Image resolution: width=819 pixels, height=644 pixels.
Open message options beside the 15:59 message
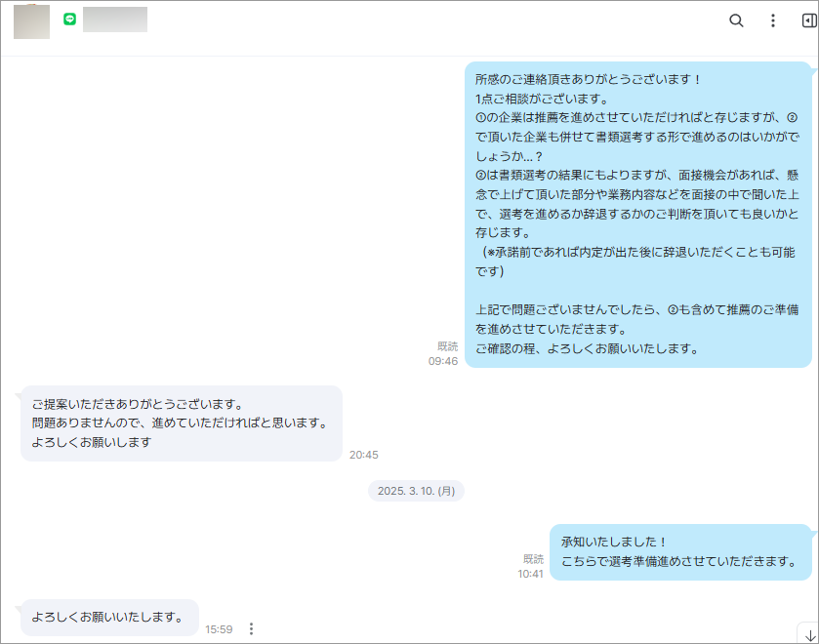click(x=251, y=629)
